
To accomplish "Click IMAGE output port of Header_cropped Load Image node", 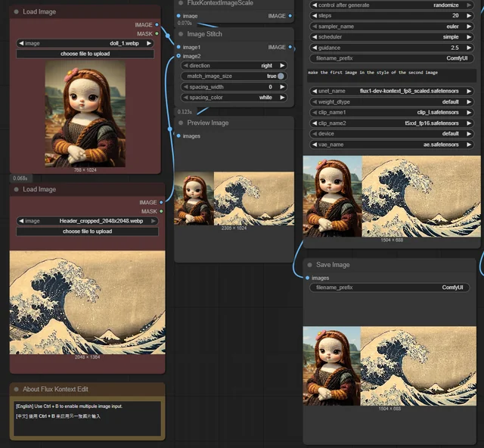I will tap(161, 202).
